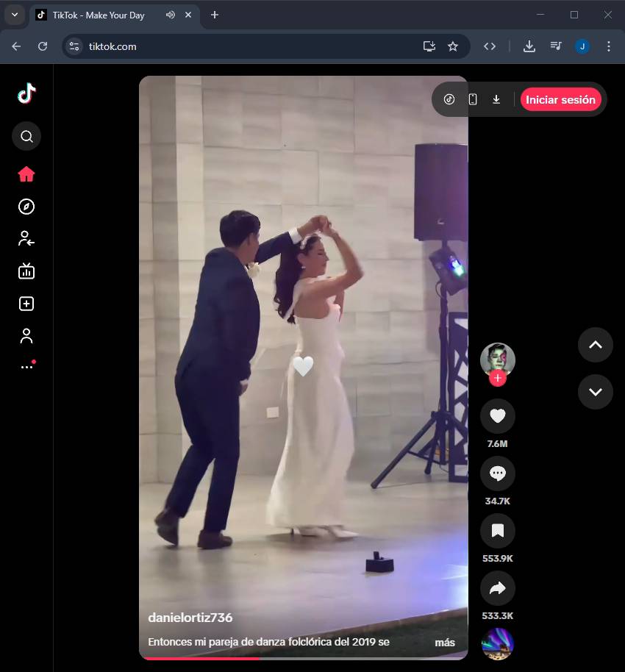This screenshot has width=625, height=672.
Task: Open the LIVE icon in the sidebar
Action: click(x=26, y=271)
